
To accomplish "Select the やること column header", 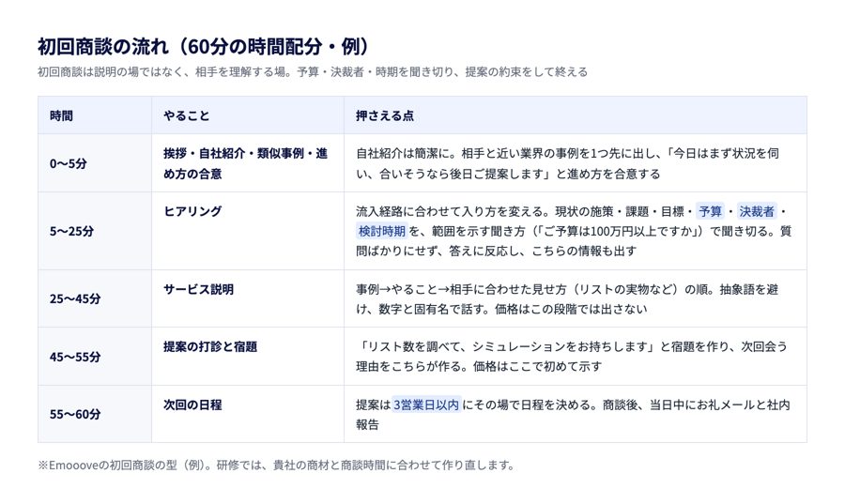I will pyautogui.click(x=248, y=115).
